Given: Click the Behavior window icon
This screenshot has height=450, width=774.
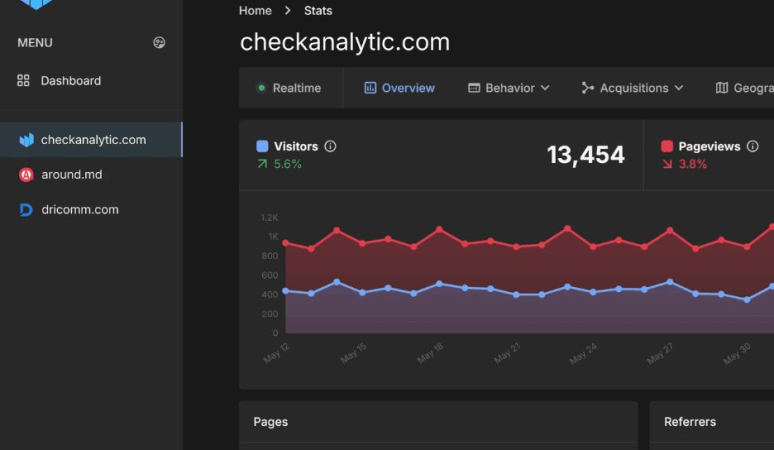Looking at the screenshot, I should coord(474,88).
